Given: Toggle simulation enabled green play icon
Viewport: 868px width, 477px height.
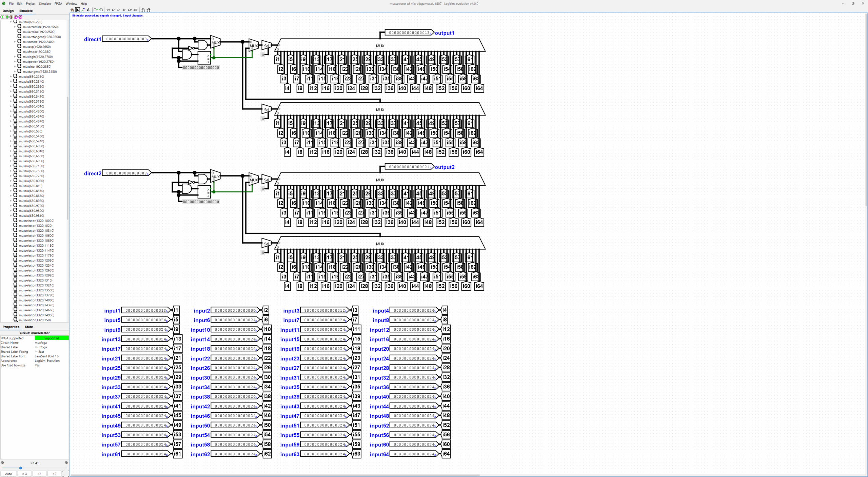Looking at the screenshot, I should coord(3,17).
